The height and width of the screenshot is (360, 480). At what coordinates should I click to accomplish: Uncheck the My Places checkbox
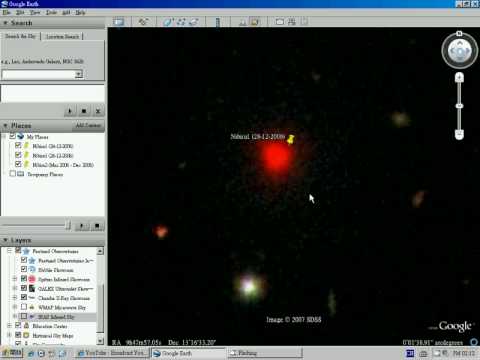(13, 136)
